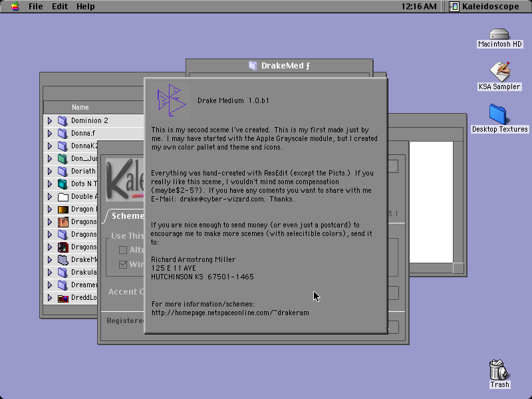Image resolution: width=532 pixels, height=399 pixels.
Task: Switch to the Scheme tab in Kaleidoscope
Action: click(126, 216)
